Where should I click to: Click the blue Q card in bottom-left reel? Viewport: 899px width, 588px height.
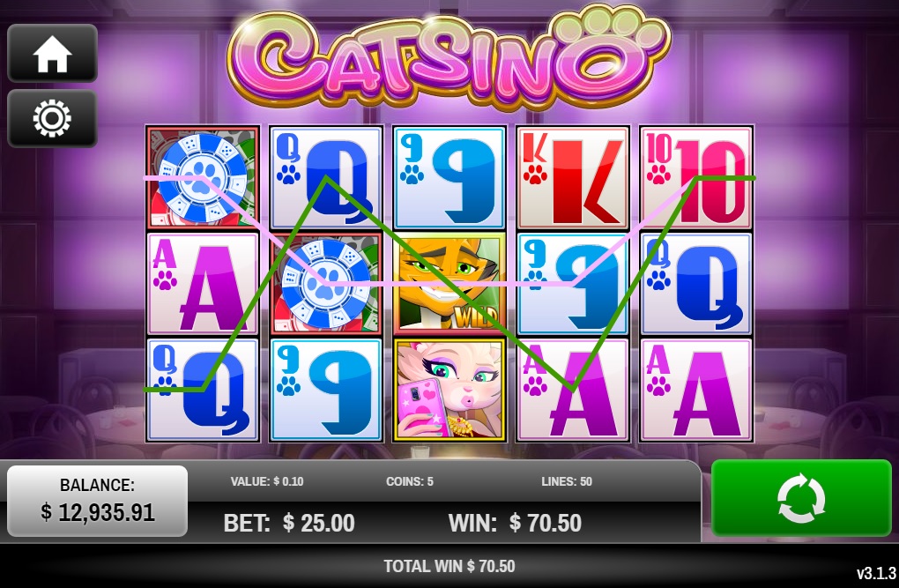tap(203, 390)
